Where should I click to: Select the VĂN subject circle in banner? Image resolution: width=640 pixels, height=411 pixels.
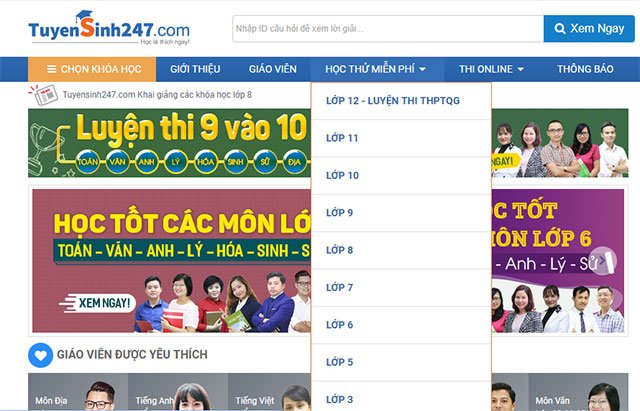pyautogui.click(x=117, y=162)
